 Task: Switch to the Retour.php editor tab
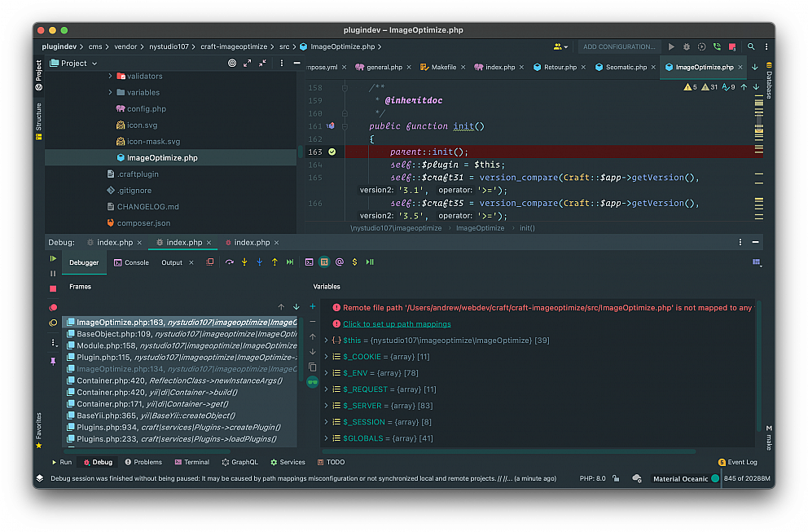pyautogui.click(x=560, y=67)
